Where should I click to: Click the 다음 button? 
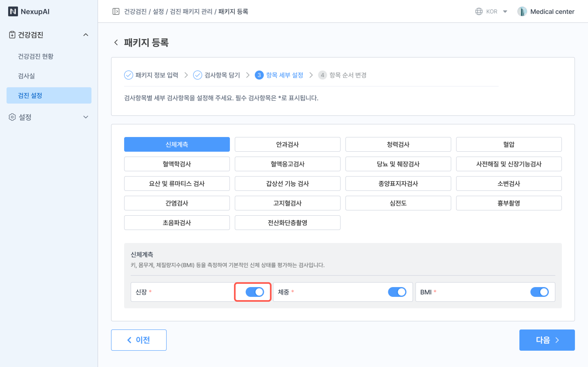[547, 340]
